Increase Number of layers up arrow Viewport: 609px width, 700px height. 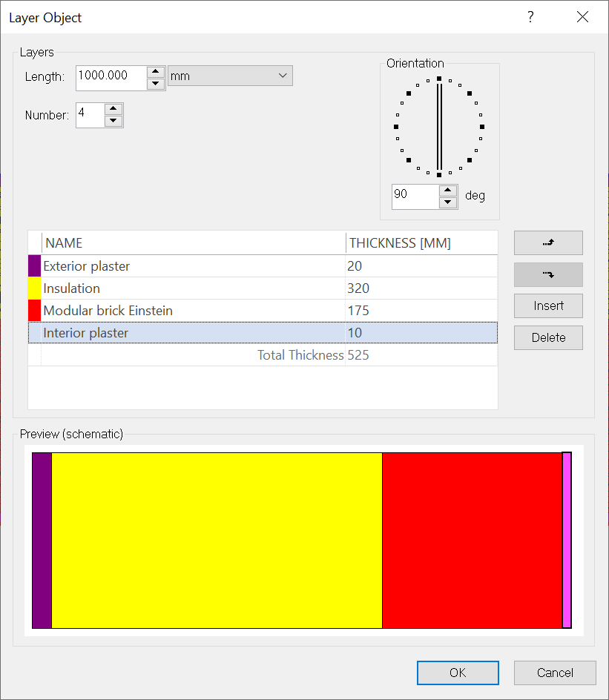pyautogui.click(x=113, y=108)
